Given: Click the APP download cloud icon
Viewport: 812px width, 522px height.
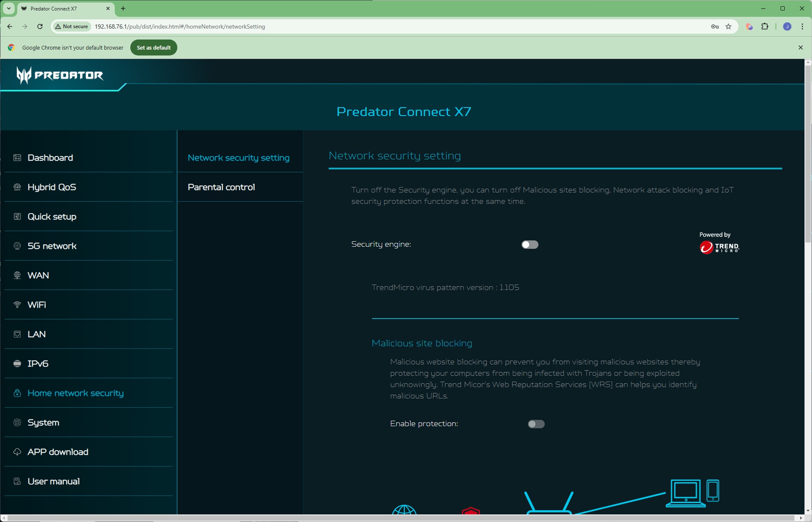Looking at the screenshot, I should click(17, 452).
